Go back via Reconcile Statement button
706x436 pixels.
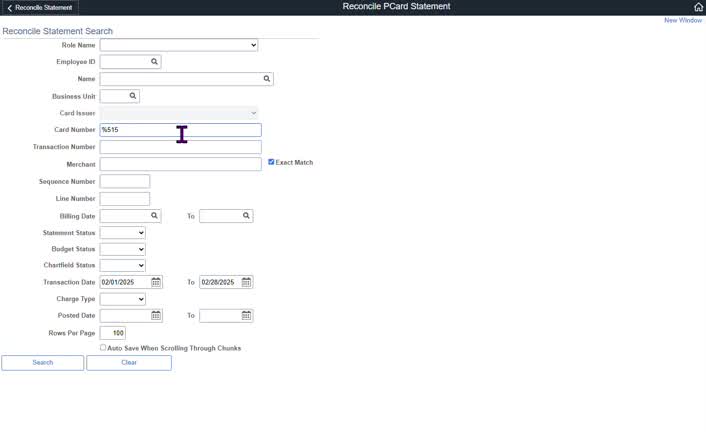39,7
